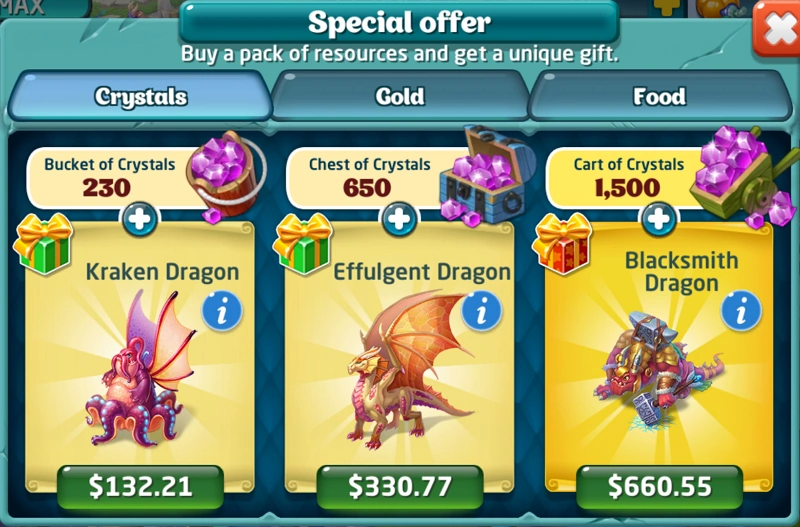Switch to the Food tab
Image resolution: width=800 pixels, height=527 pixels.
pyautogui.click(x=660, y=96)
